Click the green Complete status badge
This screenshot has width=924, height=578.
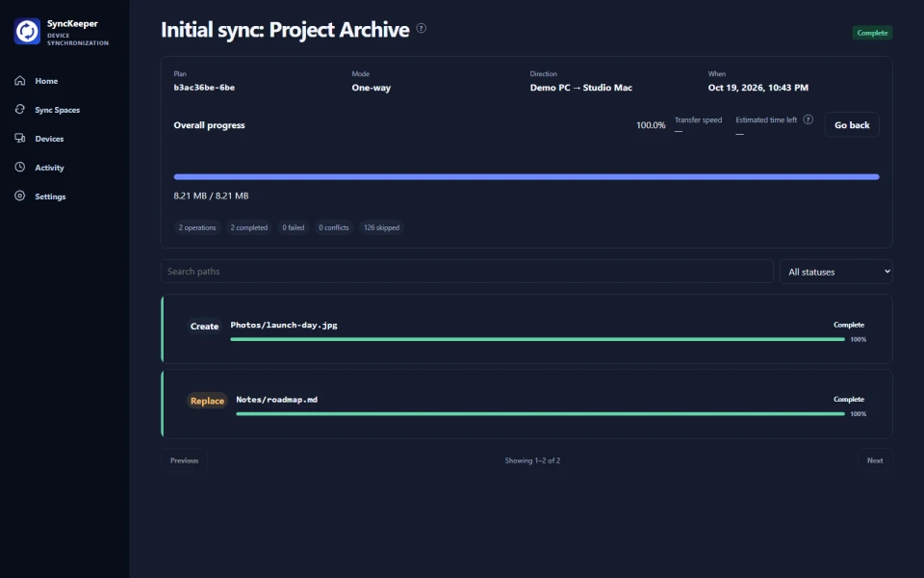tap(872, 33)
